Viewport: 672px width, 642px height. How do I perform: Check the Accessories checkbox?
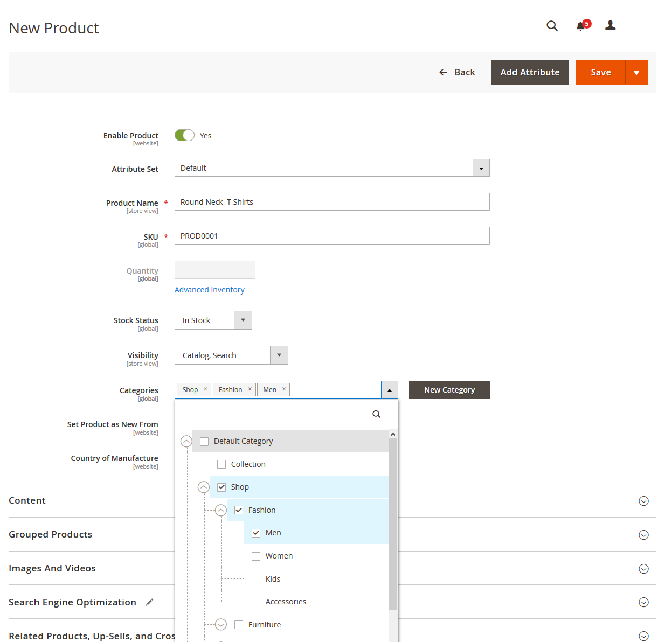[256, 602]
